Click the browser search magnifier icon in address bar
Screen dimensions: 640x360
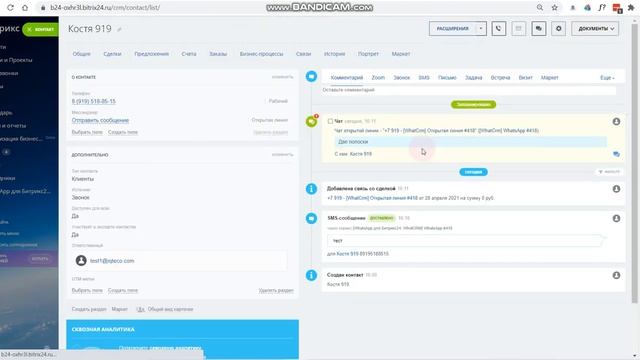pyautogui.click(x=540, y=7)
